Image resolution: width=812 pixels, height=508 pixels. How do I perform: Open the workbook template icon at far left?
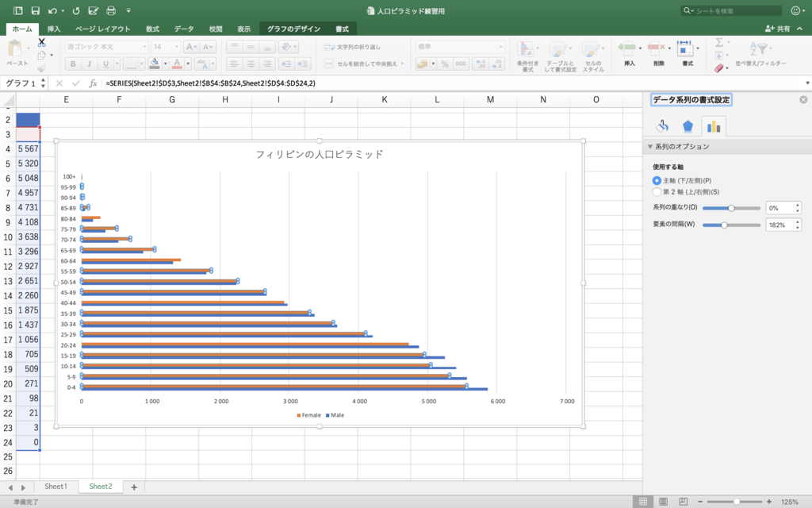pos(18,10)
